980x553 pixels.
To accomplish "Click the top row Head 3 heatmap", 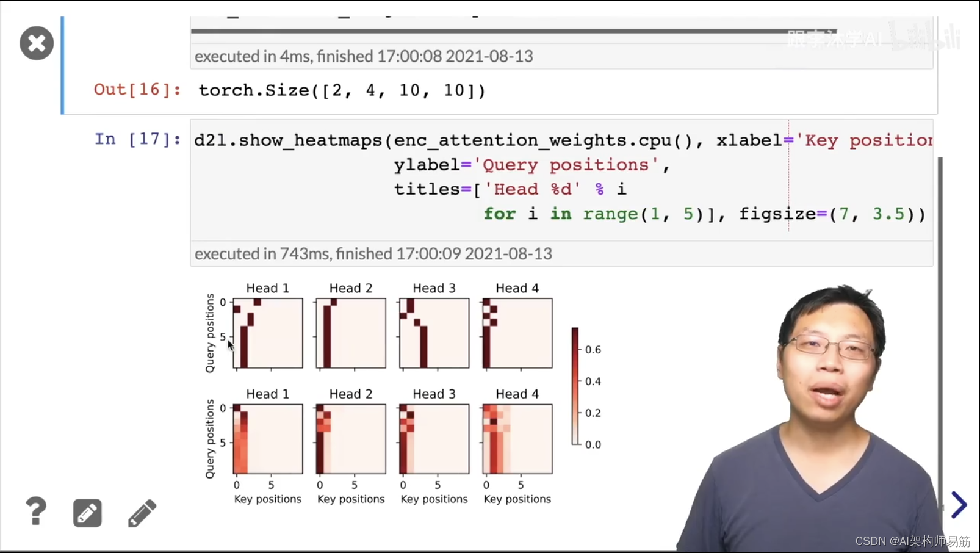I will (434, 333).
